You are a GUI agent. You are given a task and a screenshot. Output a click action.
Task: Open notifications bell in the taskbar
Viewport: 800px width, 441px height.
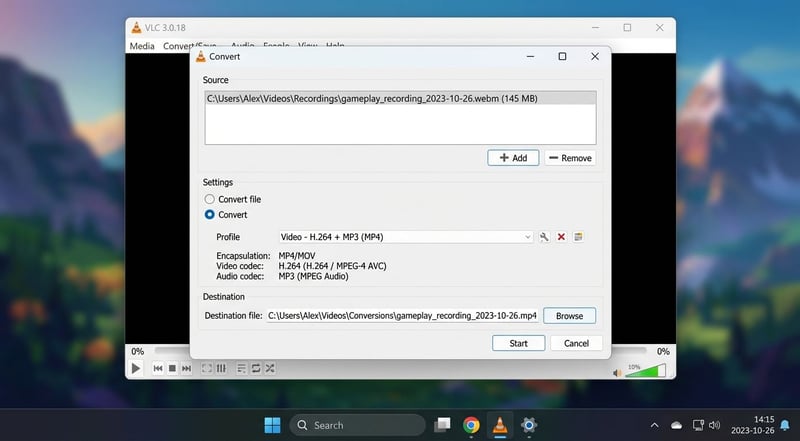point(785,425)
